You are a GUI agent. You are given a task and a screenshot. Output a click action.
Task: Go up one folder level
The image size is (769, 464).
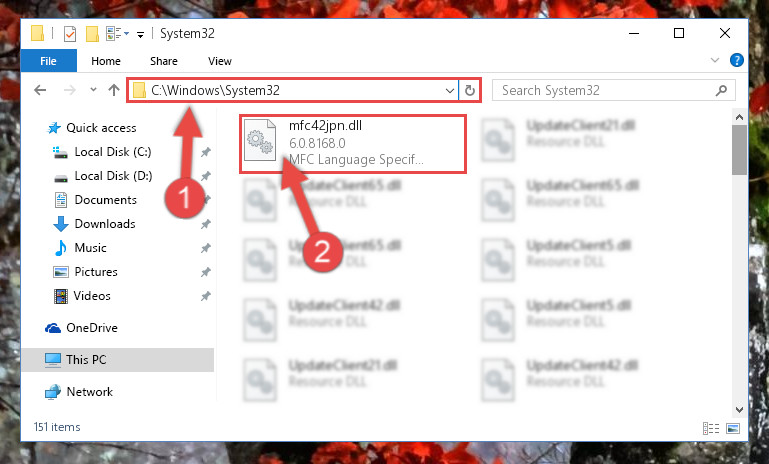pyautogui.click(x=114, y=90)
